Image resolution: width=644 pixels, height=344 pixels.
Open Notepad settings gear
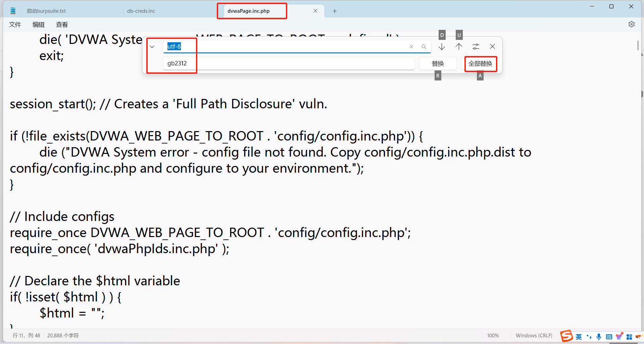pyautogui.click(x=632, y=24)
